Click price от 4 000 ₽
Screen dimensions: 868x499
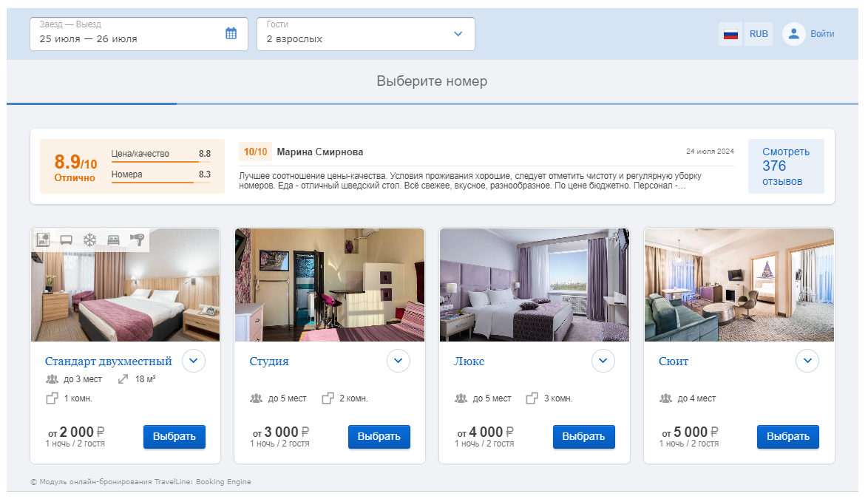click(485, 432)
